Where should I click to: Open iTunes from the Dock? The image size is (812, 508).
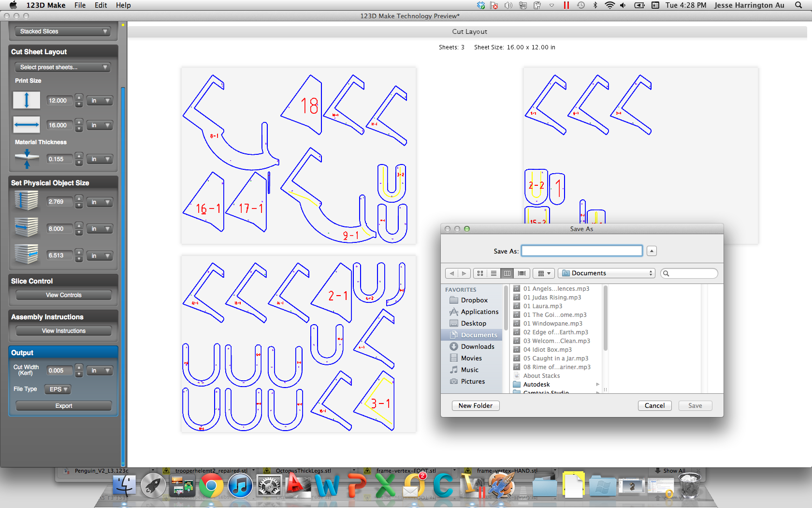click(240, 486)
